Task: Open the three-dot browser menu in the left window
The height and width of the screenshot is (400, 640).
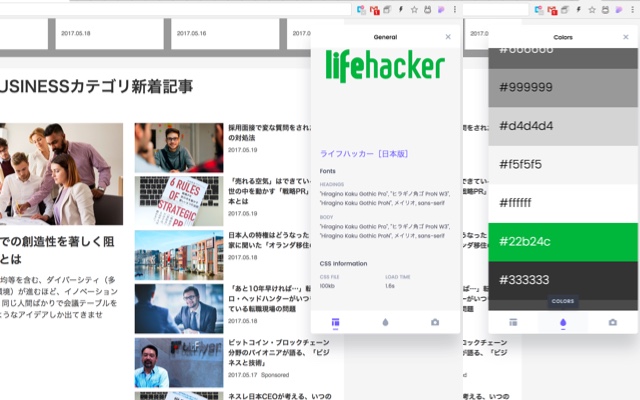Action: tap(455, 9)
